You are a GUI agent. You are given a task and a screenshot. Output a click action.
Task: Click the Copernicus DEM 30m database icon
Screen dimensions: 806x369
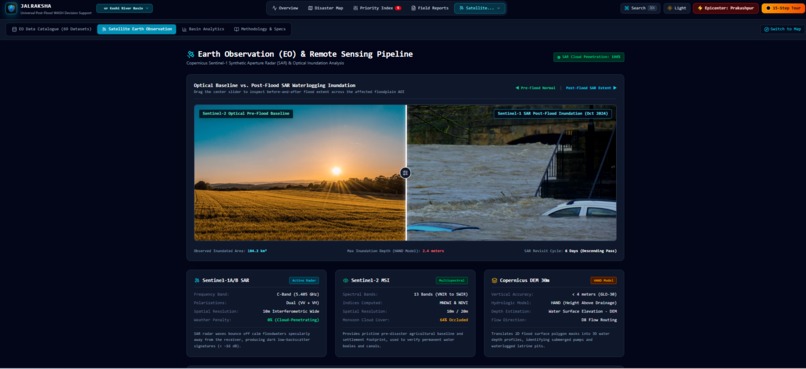click(494, 281)
